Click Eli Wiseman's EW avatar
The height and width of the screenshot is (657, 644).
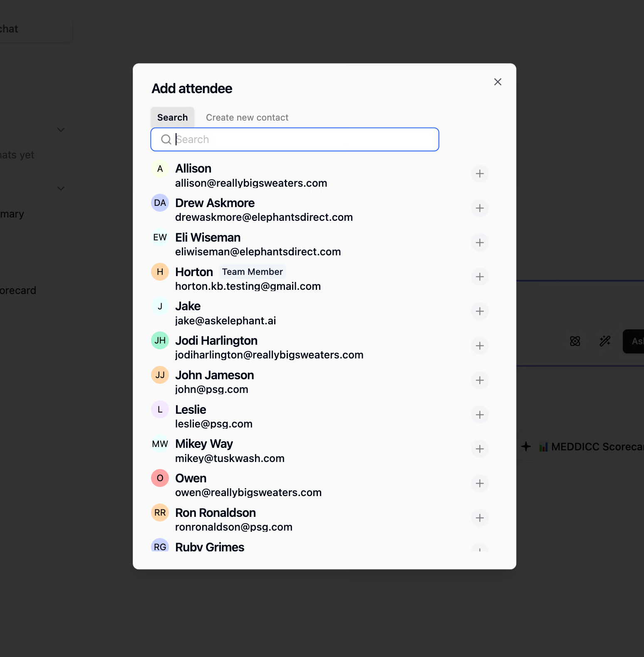[160, 237]
